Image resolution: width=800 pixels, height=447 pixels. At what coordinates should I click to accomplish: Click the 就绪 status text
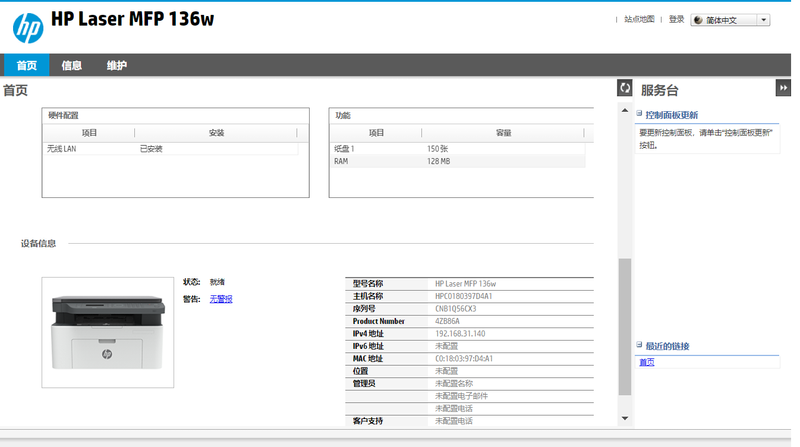point(217,282)
